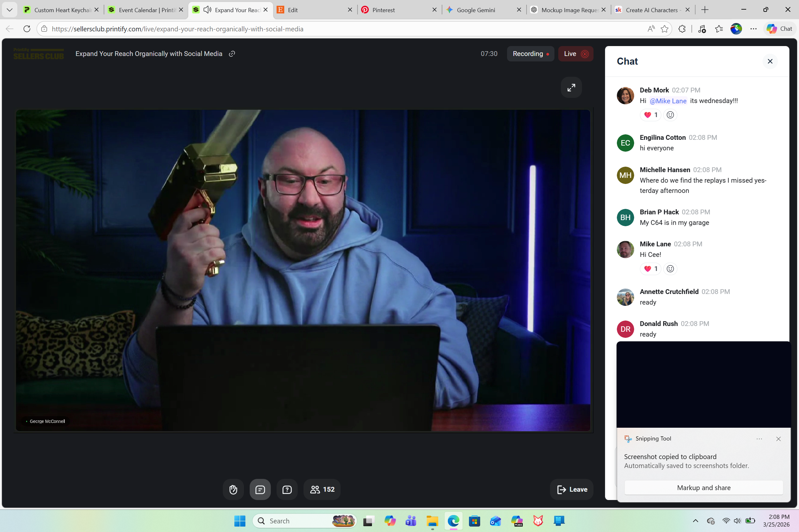The height and width of the screenshot is (532, 799).
Task: Add emoji reaction to Mike Lane's message
Action: (x=670, y=269)
